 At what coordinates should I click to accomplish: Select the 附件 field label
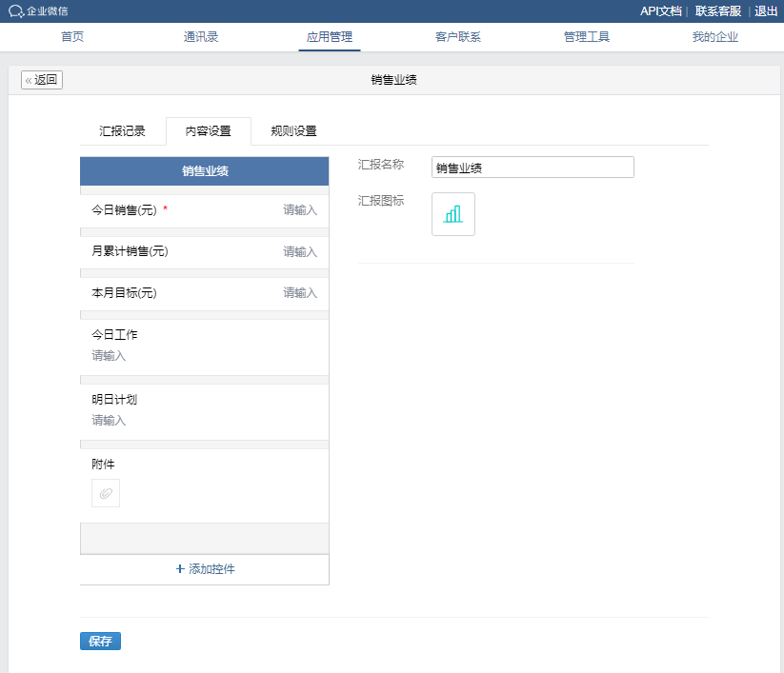[103, 465]
